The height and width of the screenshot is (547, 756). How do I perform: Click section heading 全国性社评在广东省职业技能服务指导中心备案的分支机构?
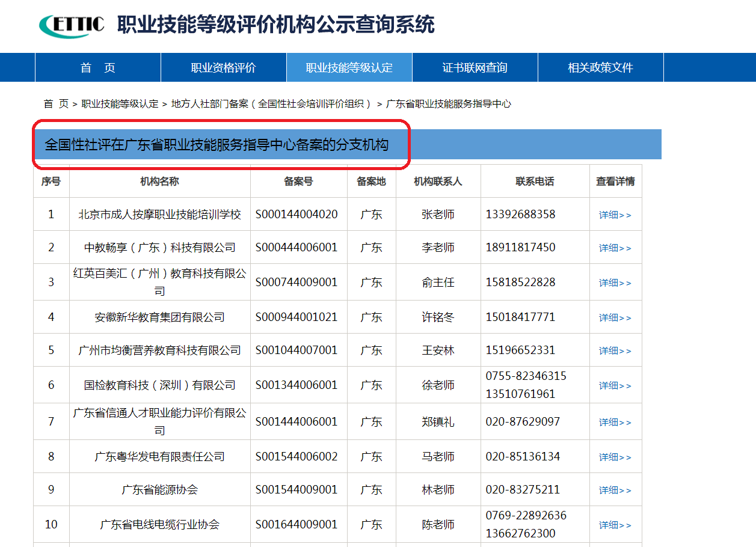pyautogui.click(x=217, y=145)
